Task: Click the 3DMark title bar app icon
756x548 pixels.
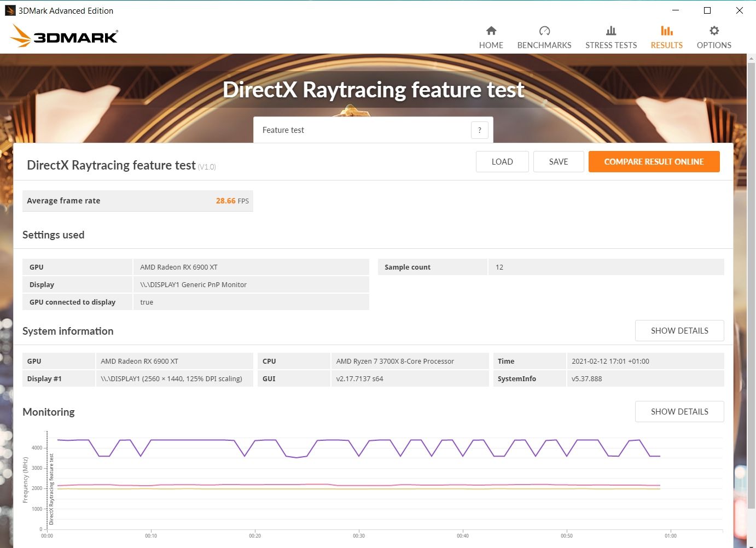Action: 10,10
